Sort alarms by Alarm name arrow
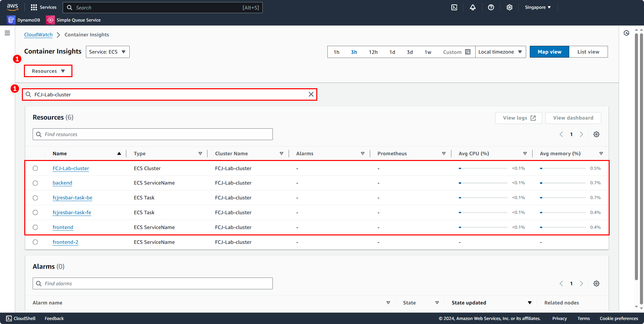Viewport: 644px width, 324px height. (388, 303)
